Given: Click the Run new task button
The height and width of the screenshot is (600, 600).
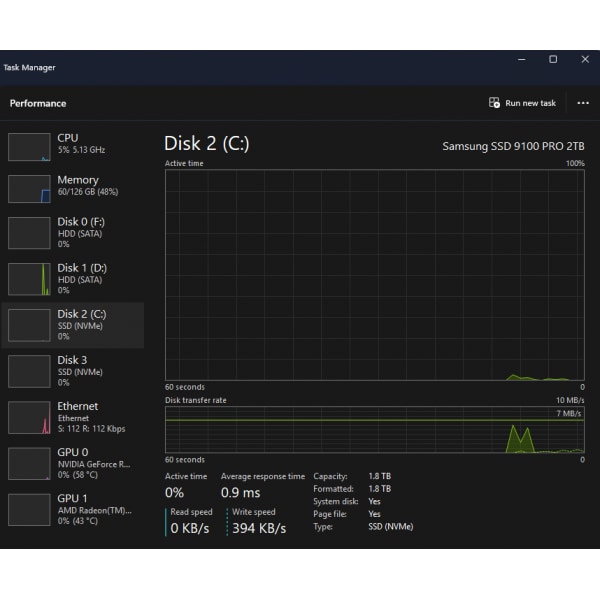Looking at the screenshot, I should pos(522,103).
